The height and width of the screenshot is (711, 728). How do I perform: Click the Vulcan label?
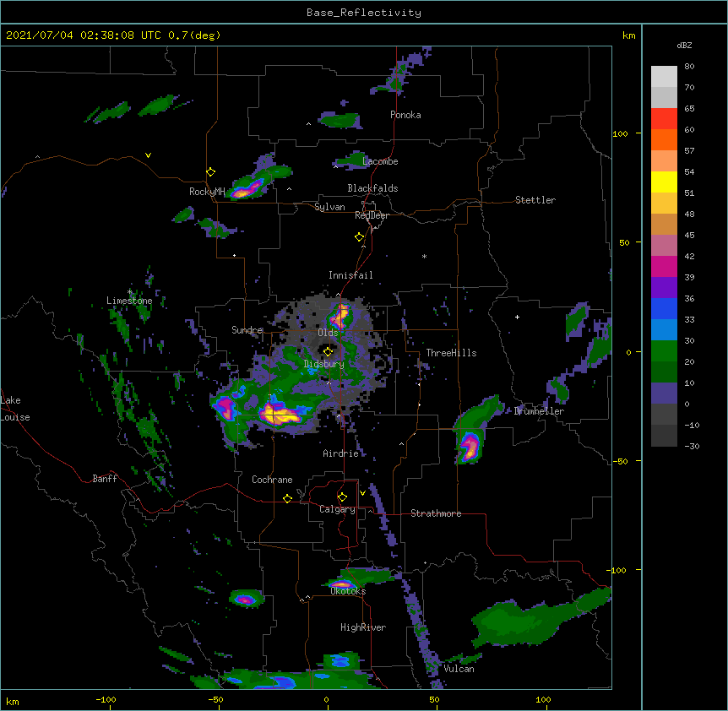point(459,669)
